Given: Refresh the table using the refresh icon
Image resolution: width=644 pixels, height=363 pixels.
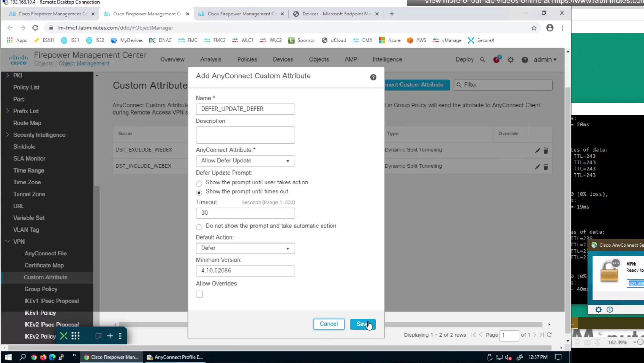Looking at the screenshot, I should pos(549,335).
